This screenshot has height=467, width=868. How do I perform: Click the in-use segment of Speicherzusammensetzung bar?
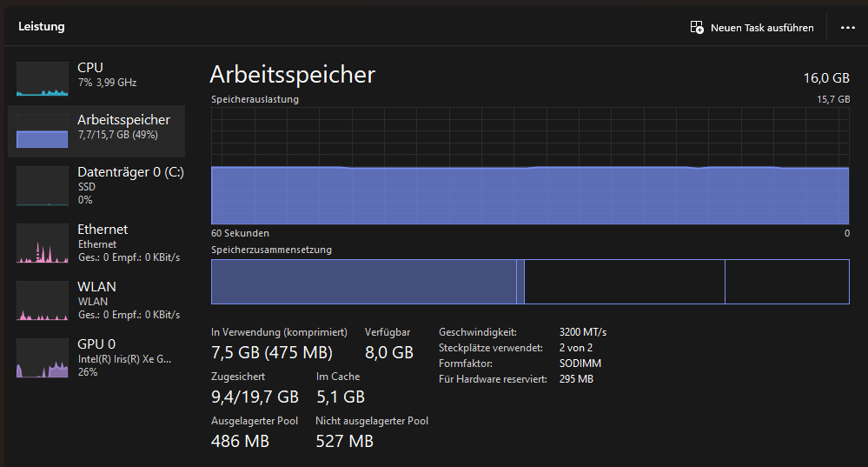[363, 282]
